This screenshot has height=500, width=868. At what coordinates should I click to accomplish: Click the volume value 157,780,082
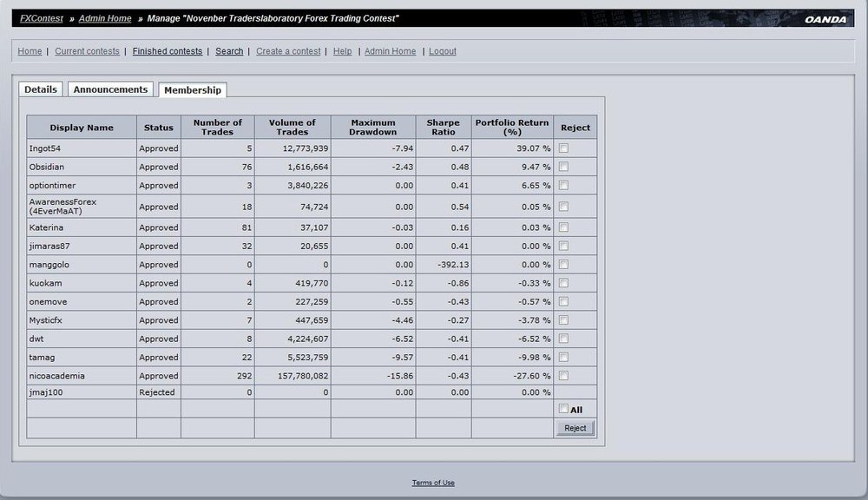[303, 376]
